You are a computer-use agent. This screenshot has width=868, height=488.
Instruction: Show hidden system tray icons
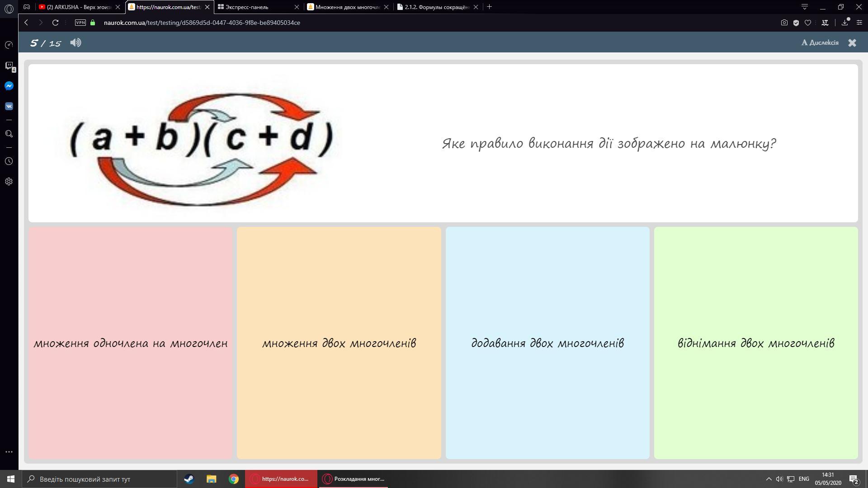click(x=769, y=479)
